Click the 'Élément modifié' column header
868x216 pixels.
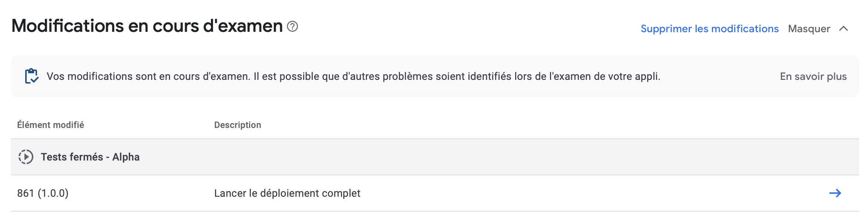(x=51, y=125)
